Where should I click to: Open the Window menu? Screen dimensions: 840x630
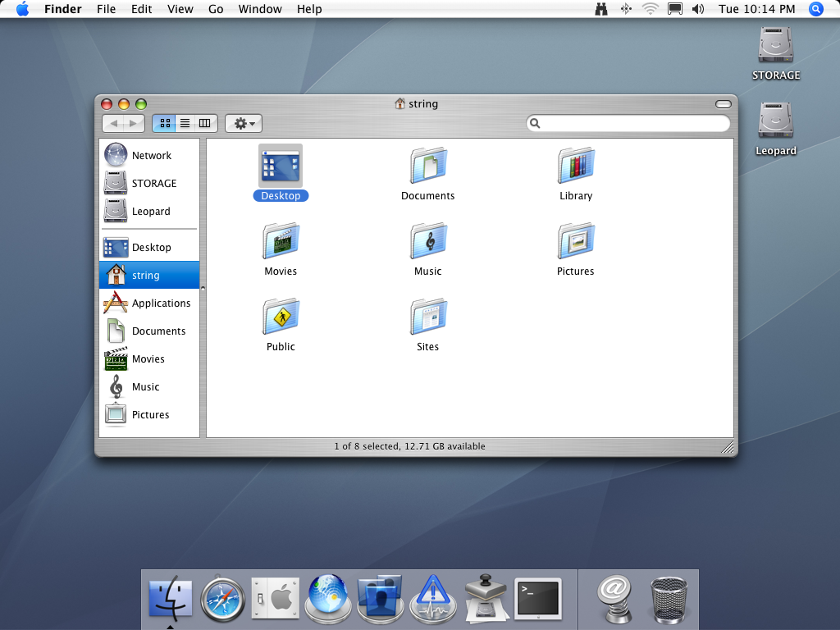[260, 9]
